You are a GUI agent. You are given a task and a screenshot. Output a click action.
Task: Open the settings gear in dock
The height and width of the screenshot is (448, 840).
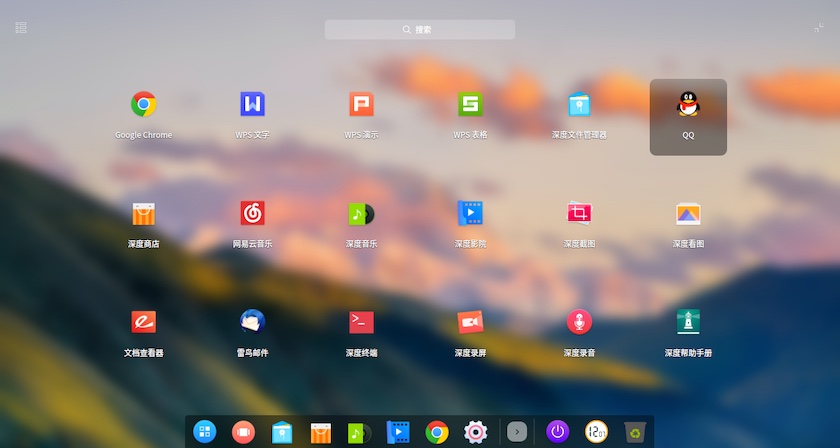point(476,432)
